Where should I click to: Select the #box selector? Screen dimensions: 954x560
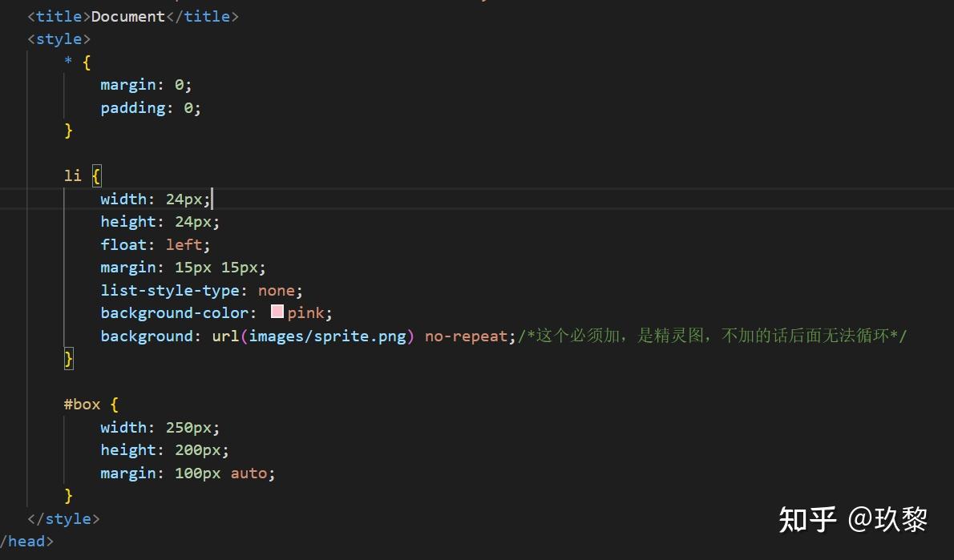tap(82, 404)
